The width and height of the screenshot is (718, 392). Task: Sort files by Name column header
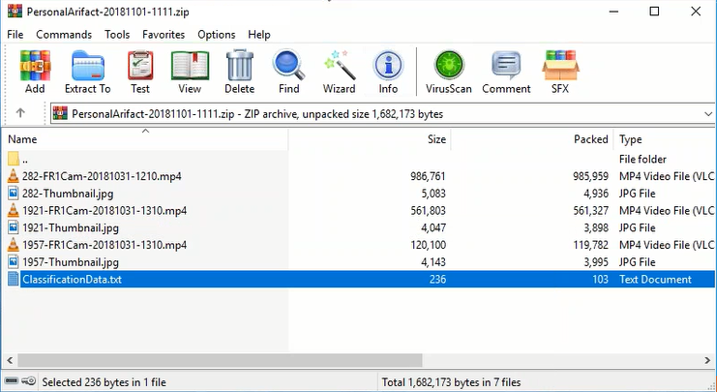(x=145, y=139)
